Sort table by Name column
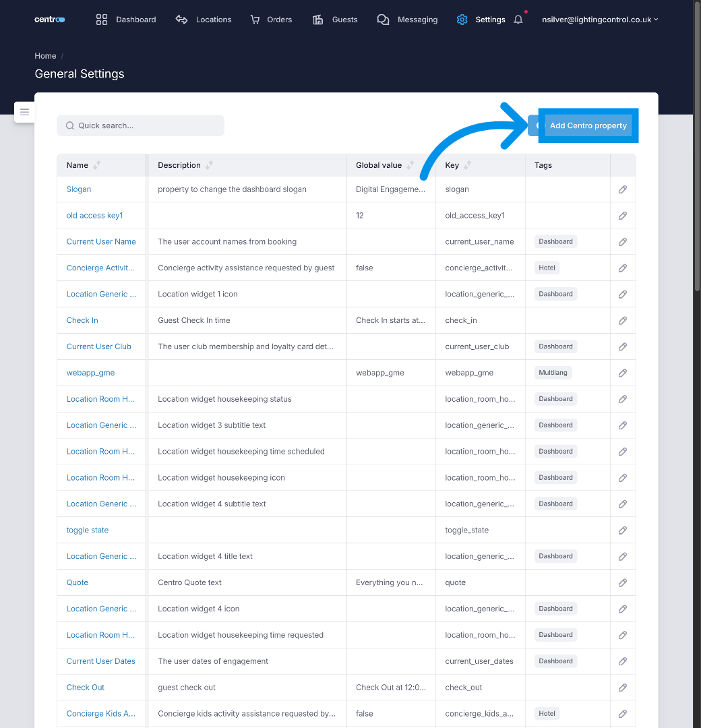 click(x=97, y=165)
